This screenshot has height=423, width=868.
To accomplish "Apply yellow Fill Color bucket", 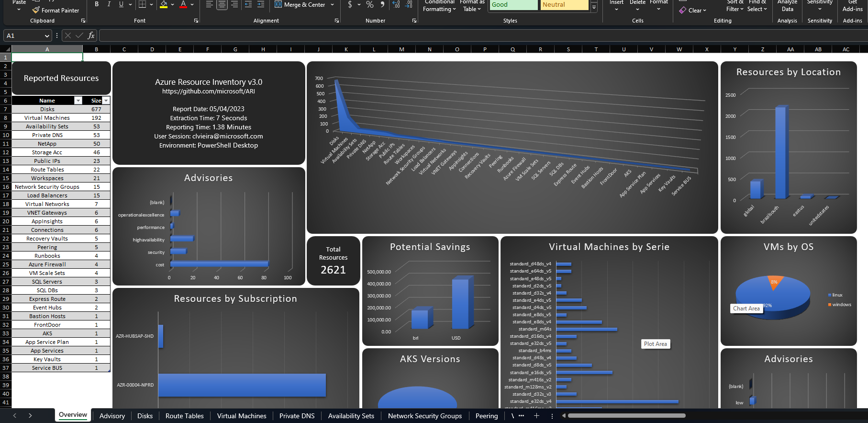I will click(164, 4).
